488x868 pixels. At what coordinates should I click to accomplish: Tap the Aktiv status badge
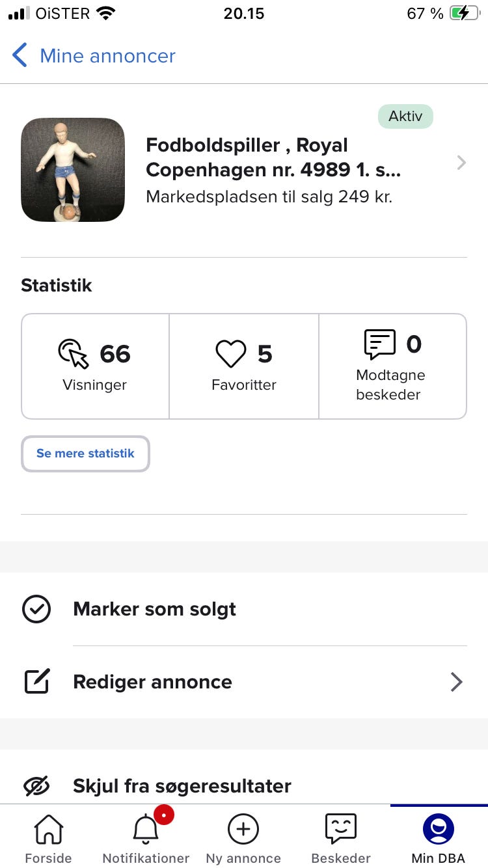click(405, 117)
